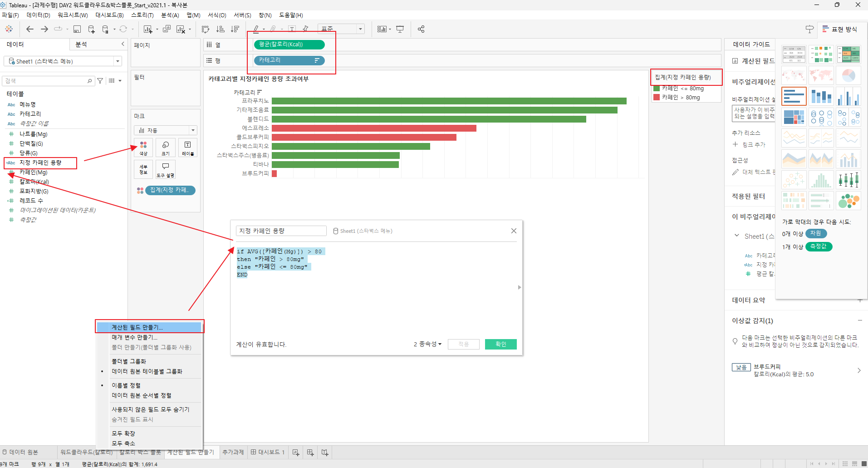Viewport: 868px width, 468px height.
Task: Open the 워크시트(W) menu
Action: pos(73,15)
